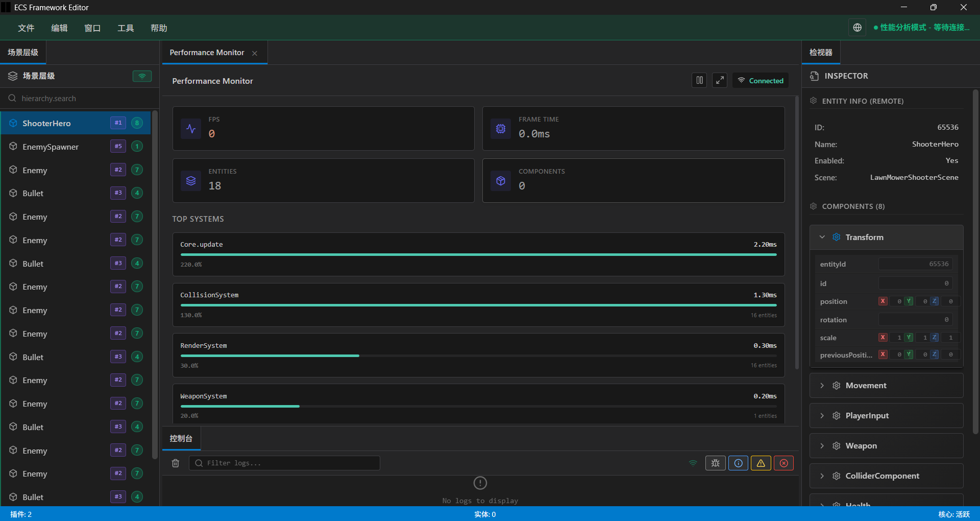
Task: Expand the Movement component
Action: pos(822,385)
